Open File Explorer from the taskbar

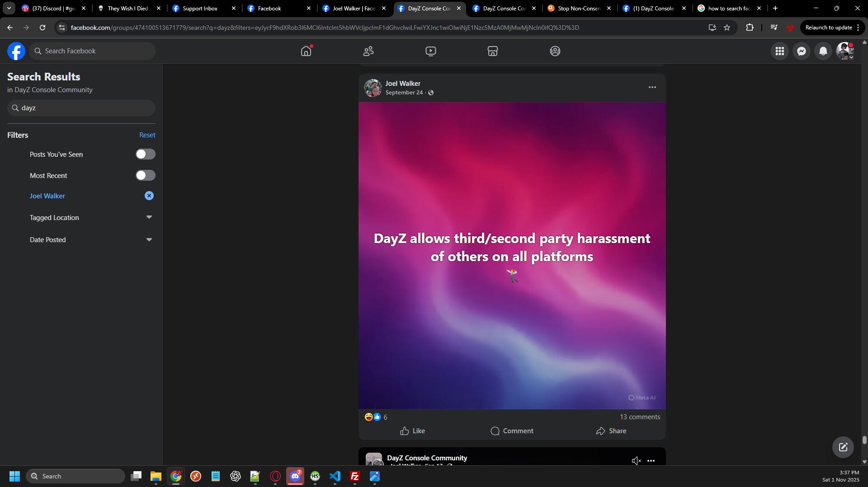(x=156, y=476)
